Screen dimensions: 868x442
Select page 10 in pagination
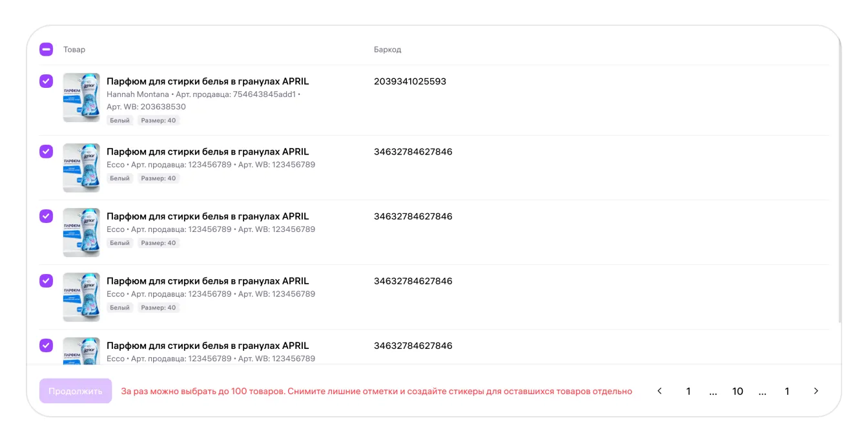(738, 391)
